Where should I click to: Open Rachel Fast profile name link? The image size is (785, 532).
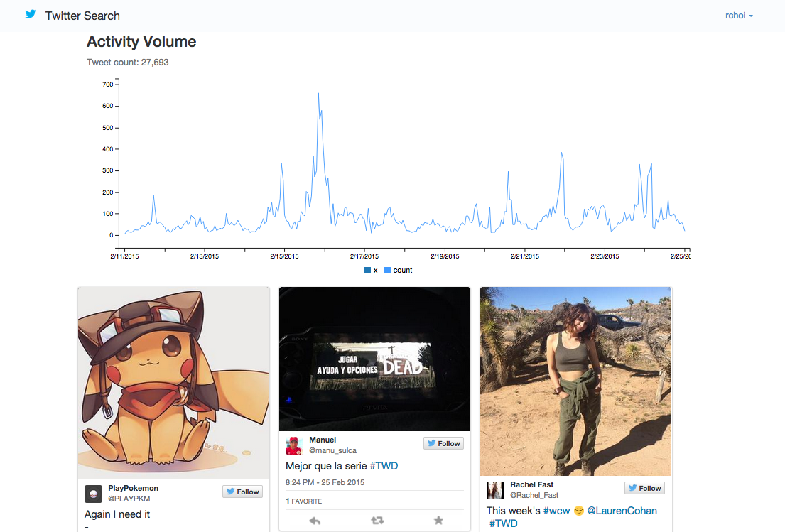coord(531,484)
